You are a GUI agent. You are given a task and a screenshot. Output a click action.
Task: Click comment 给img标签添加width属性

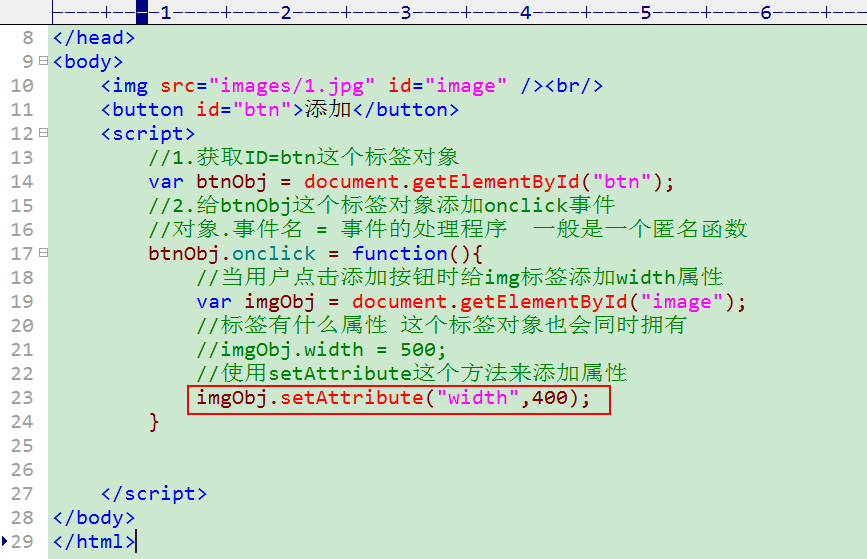click(x=592, y=278)
